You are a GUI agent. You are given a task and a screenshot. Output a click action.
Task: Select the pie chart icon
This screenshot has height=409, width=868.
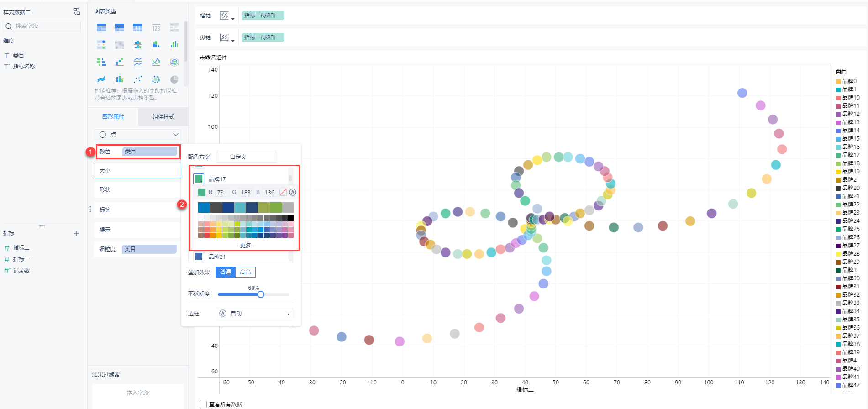pos(174,79)
